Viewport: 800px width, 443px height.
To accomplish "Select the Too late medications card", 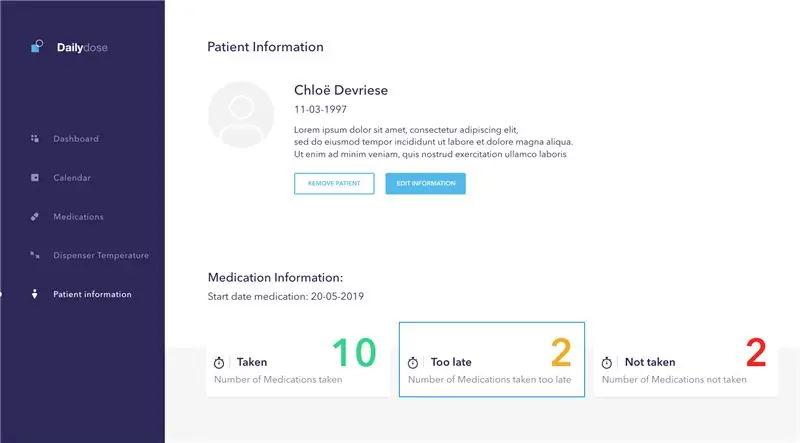I will (x=492, y=359).
